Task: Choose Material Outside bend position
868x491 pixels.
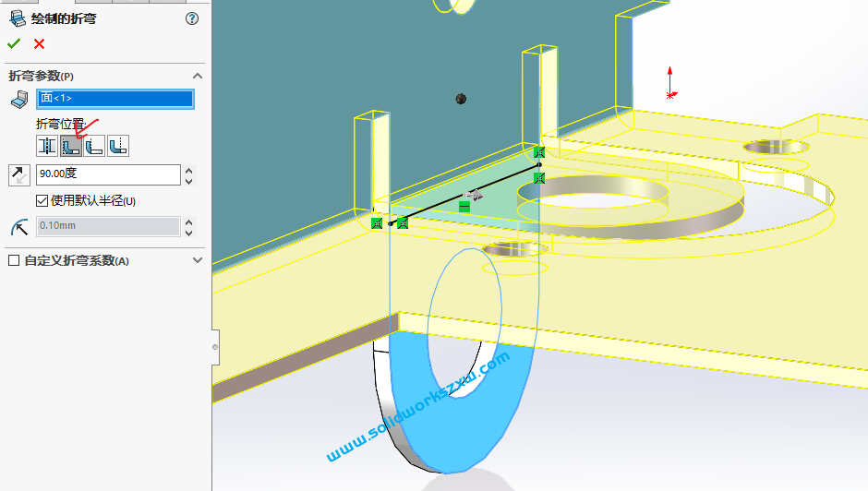Action: 95,146
